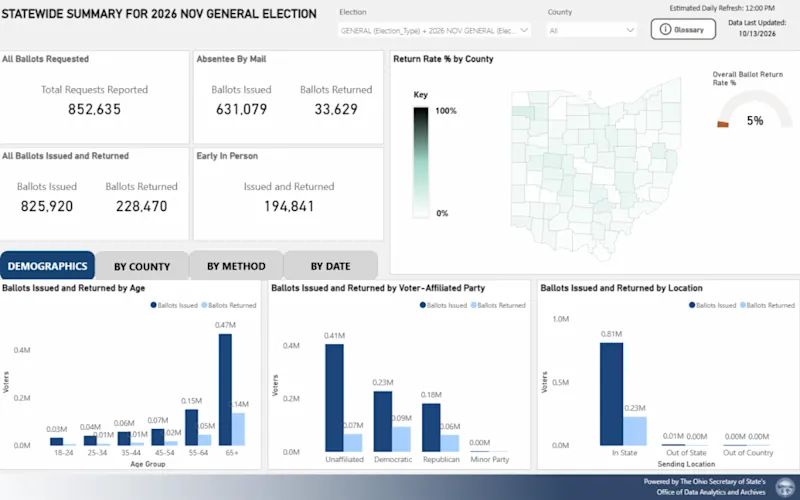Click the In State Ballots Returned bar
800x500 pixels.
[635, 431]
